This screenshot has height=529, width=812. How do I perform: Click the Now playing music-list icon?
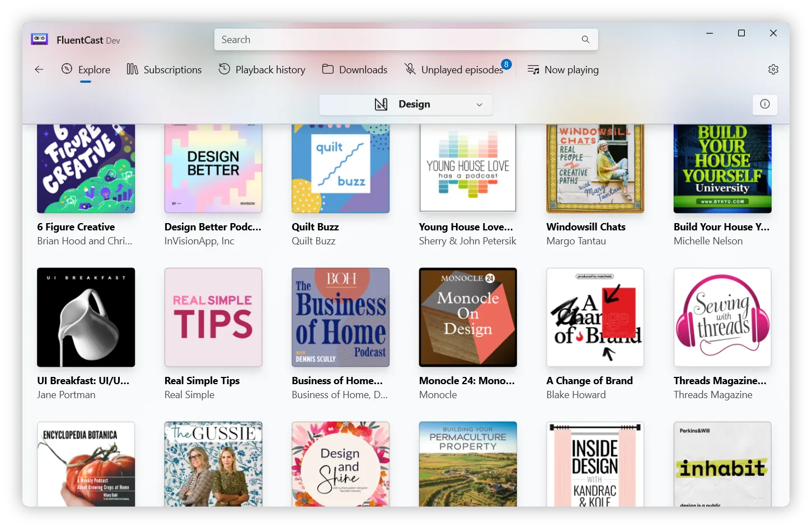click(533, 69)
